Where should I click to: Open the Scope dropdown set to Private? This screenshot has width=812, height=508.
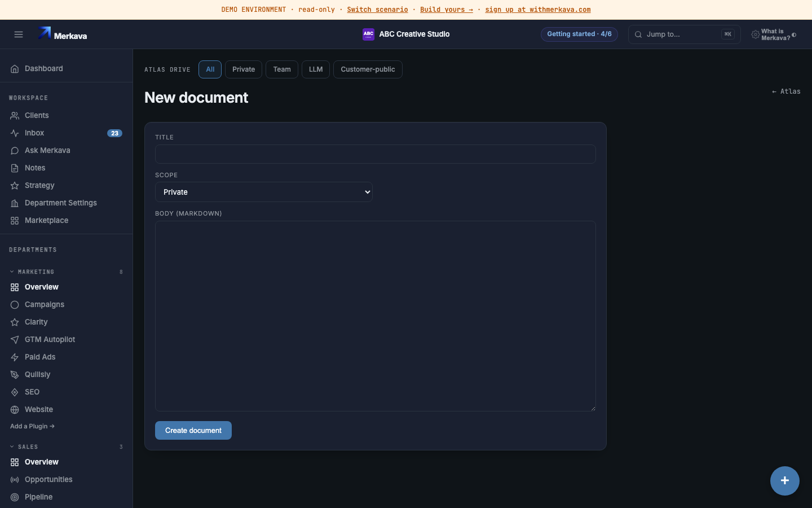pyautogui.click(x=264, y=192)
